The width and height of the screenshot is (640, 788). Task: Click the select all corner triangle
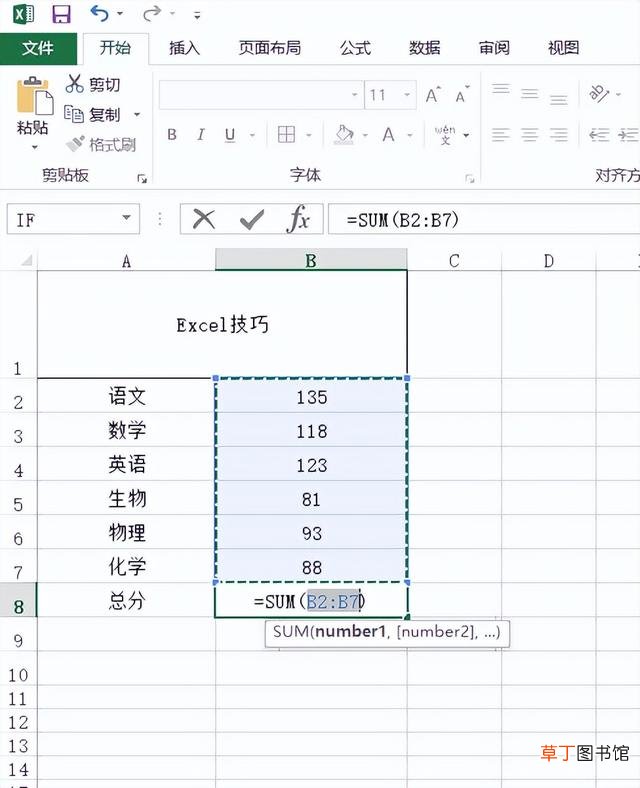[x=26, y=260]
